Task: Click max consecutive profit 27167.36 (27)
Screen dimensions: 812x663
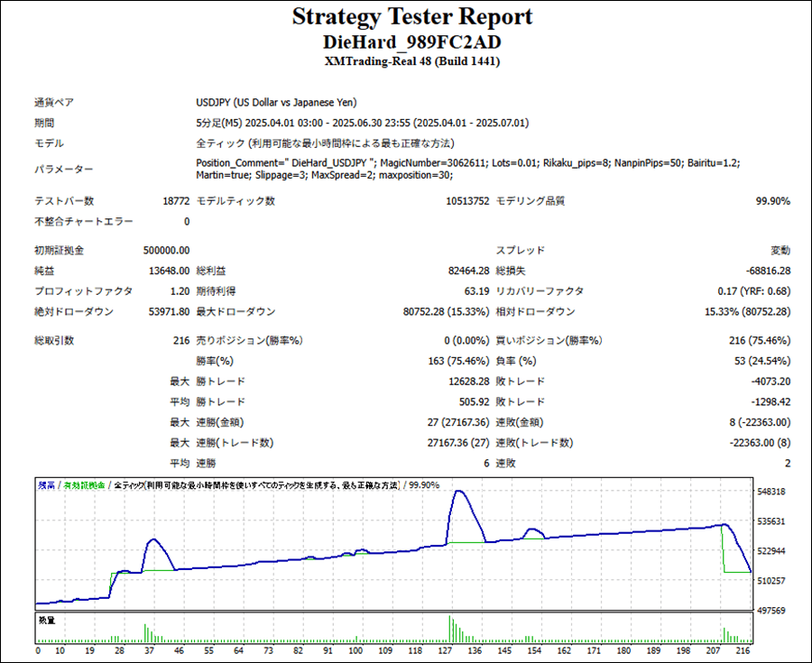Action: pos(458,443)
